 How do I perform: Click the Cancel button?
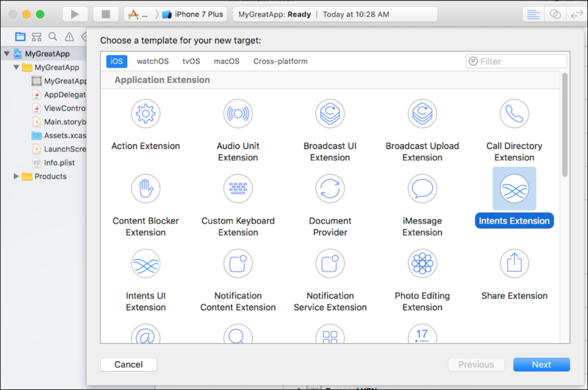pyautogui.click(x=129, y=365)
